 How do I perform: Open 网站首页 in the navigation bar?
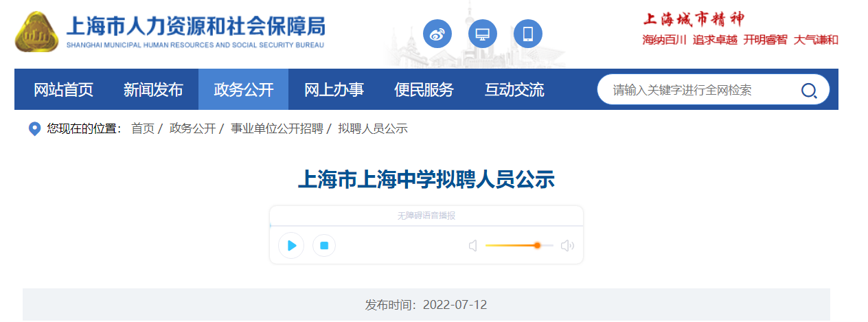coord(63,89)
